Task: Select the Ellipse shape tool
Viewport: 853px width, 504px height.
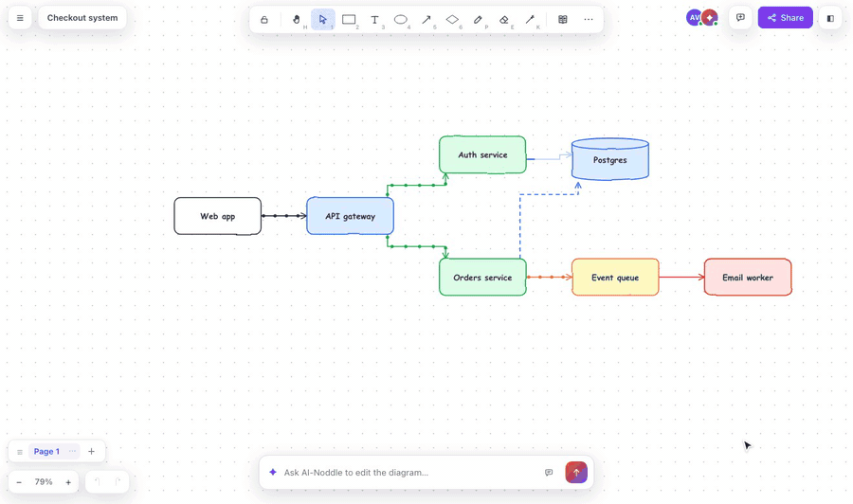Action: coord(401,20)
